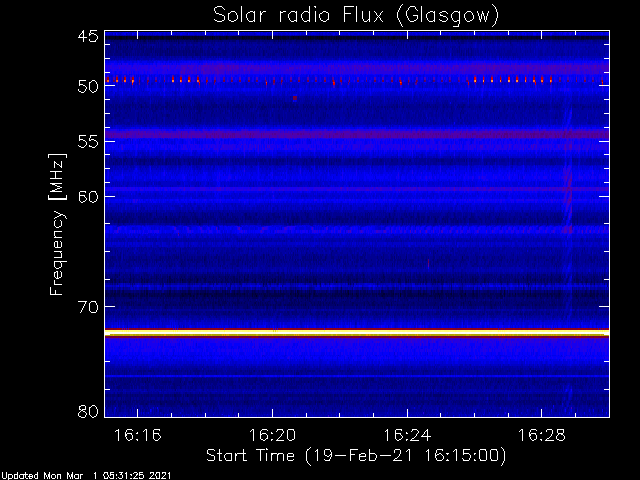Click the "45" frequency tick label
Image resolution: width=640 pixels, height=480 pixels.
coord(88,36)
